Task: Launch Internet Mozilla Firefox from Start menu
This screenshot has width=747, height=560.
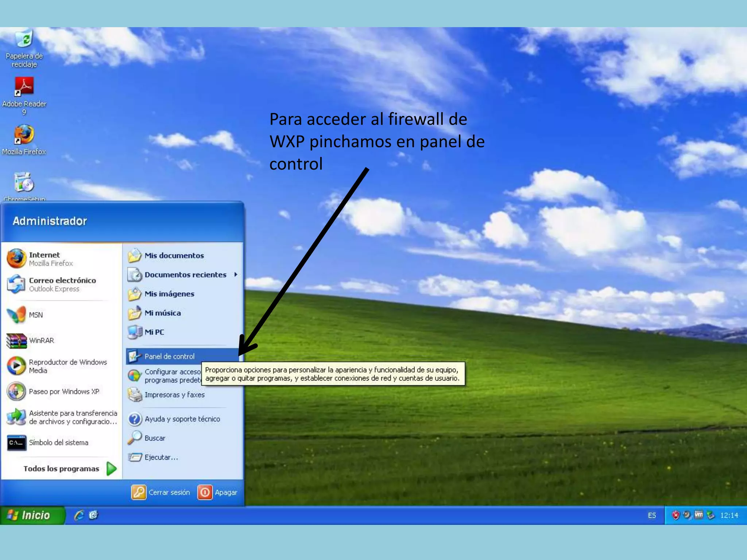Action: (x=61, y=258)
